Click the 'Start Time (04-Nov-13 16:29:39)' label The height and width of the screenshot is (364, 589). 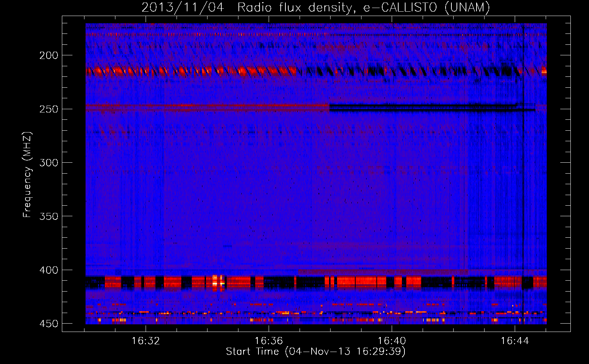click(316, 352)
